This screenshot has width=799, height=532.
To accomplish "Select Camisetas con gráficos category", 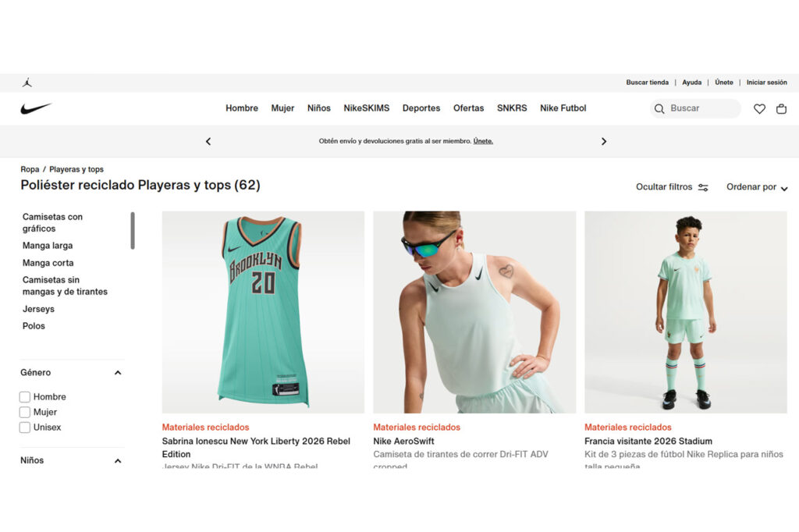I will [x=52, y=222].
